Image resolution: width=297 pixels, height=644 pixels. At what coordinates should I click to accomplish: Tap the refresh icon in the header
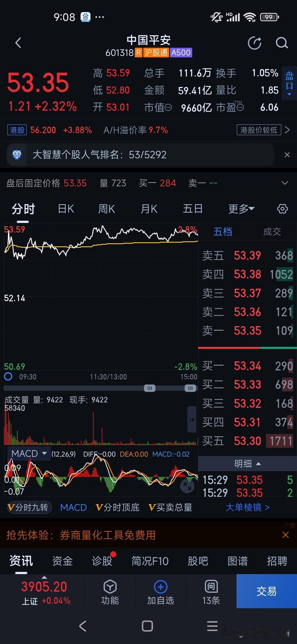point(254,43)
